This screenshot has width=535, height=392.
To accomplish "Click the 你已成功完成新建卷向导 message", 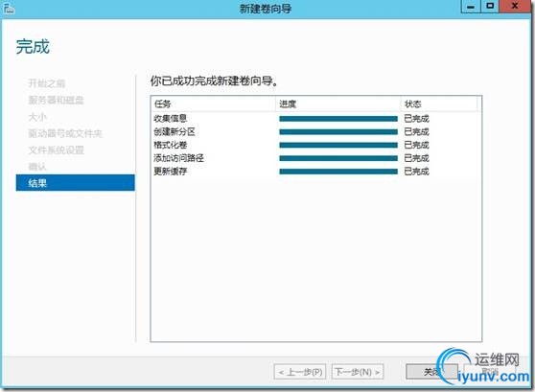I will tap(214, 81).
